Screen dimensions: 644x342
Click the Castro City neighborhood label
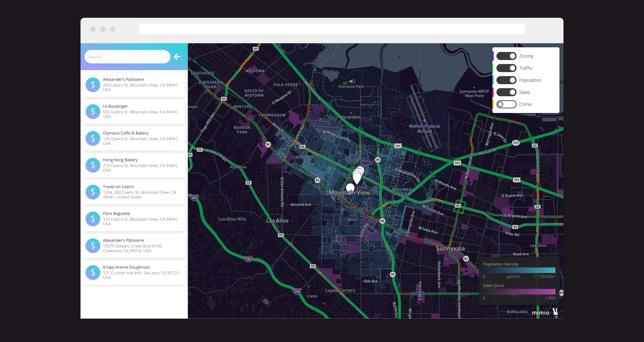(305, 157)
